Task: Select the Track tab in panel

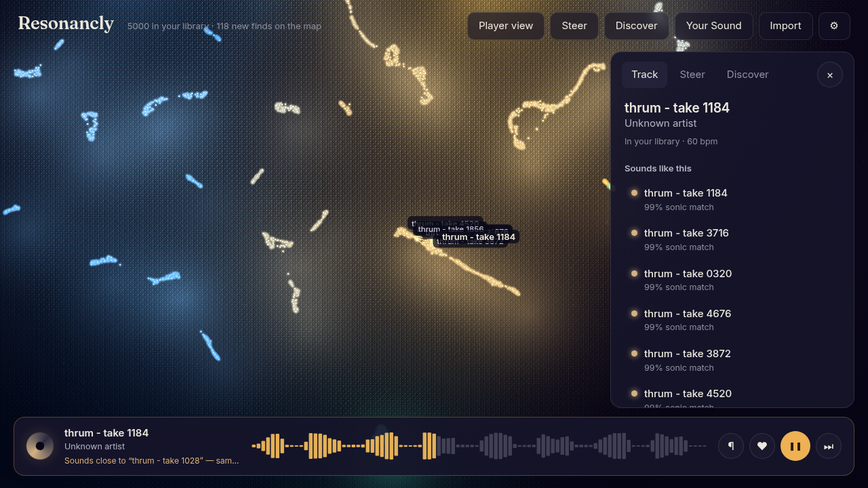Action: point(644,75)
